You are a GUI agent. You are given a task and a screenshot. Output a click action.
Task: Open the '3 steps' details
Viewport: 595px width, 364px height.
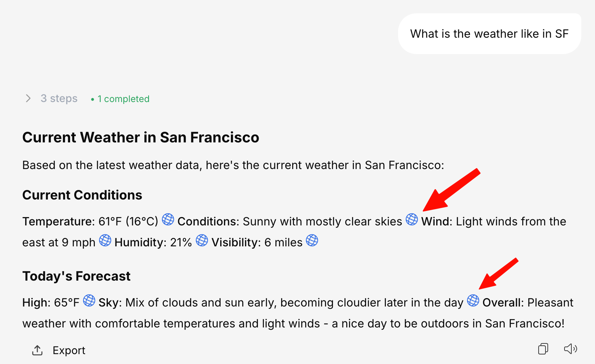(59, 99)
